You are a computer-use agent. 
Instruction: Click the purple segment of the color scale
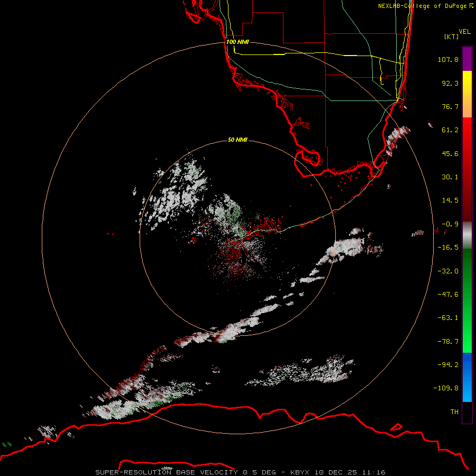coord(467,59)
